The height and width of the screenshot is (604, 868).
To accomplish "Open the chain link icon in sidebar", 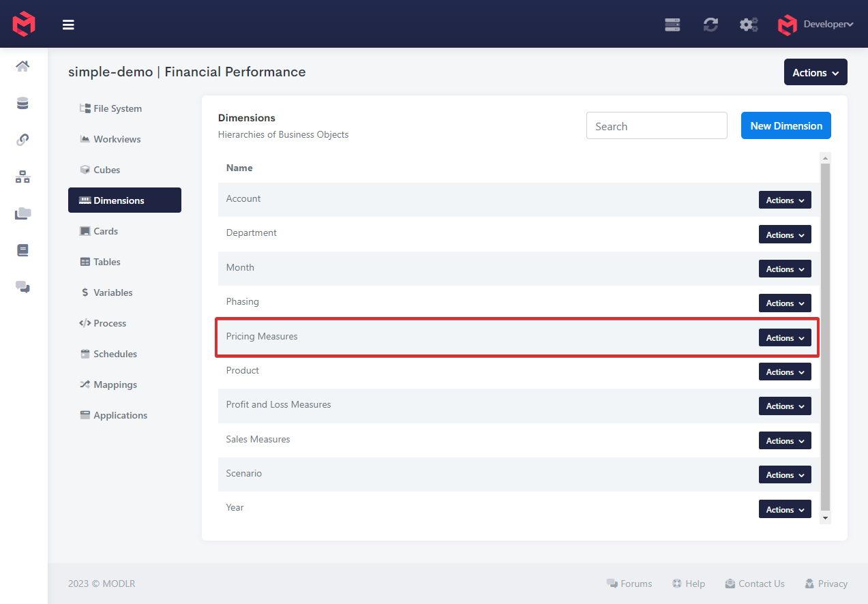I will tap(23, 140).
